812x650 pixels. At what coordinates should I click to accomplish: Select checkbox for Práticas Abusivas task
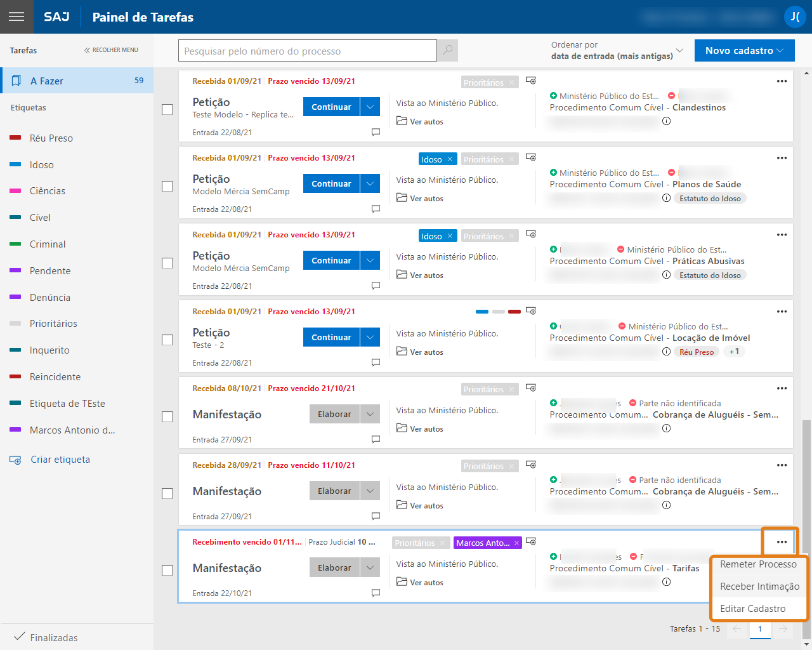167,263
